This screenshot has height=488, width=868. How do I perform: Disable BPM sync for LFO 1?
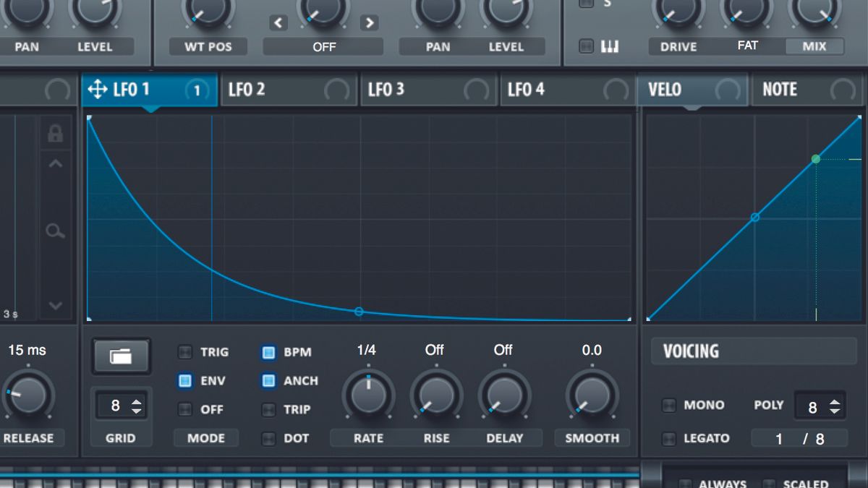[x=267, y=352]
